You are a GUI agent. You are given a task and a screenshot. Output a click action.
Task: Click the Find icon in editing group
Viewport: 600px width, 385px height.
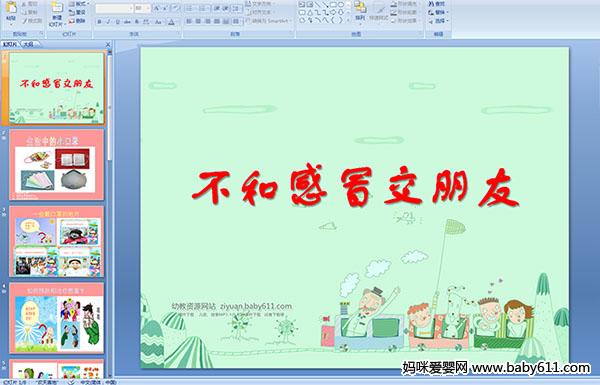(x=437, y=4)
